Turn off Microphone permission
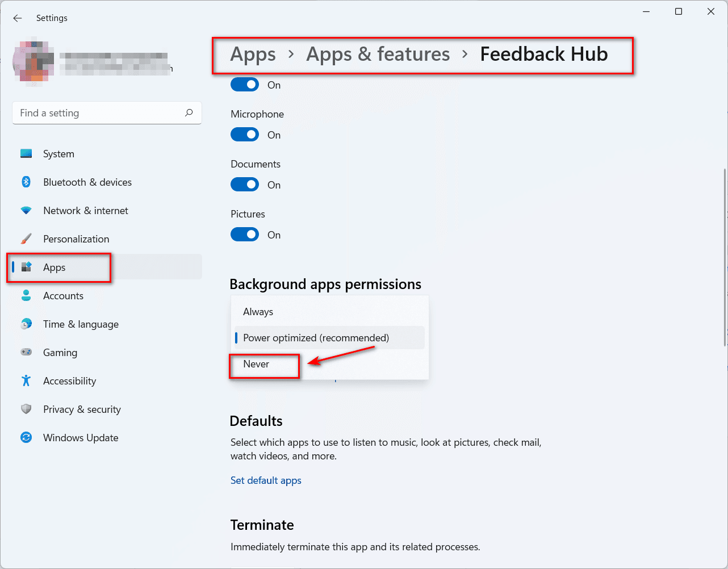The height and width of the screenshot is (569, 728). point(245,135)
